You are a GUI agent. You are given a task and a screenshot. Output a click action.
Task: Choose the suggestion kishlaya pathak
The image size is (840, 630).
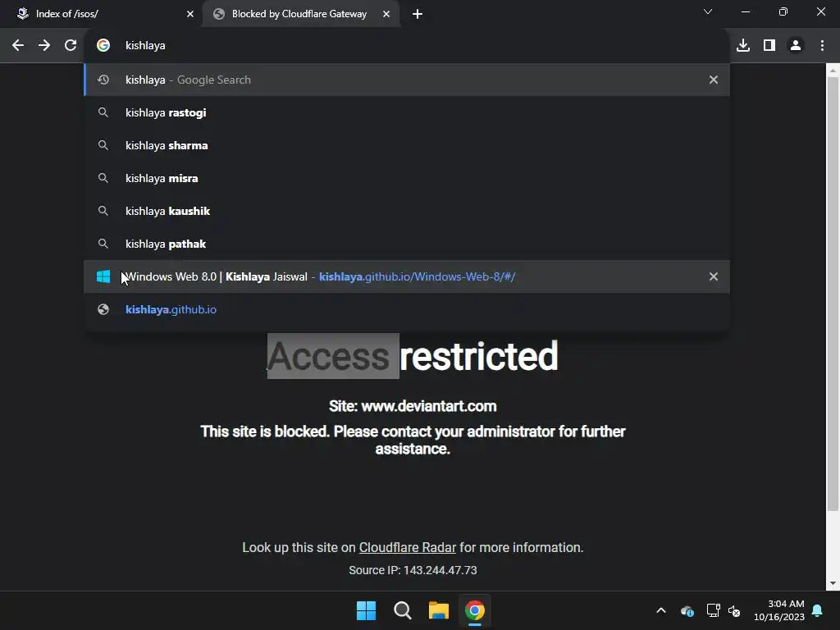pos(407,244)
